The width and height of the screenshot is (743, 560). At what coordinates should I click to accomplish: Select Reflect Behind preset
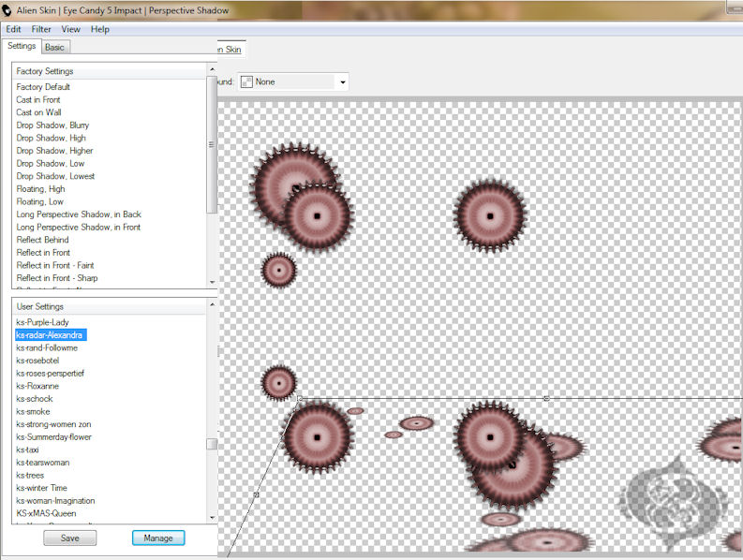[x=43, y=241]
